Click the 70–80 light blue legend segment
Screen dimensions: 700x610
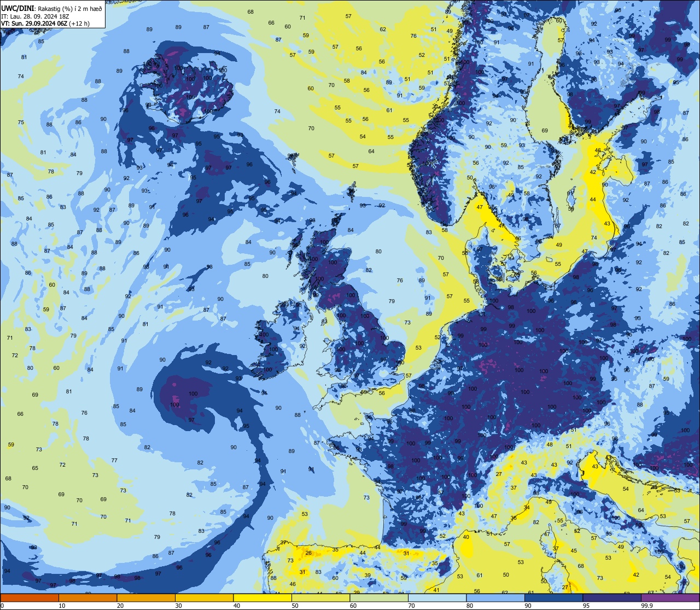point(437,598)
